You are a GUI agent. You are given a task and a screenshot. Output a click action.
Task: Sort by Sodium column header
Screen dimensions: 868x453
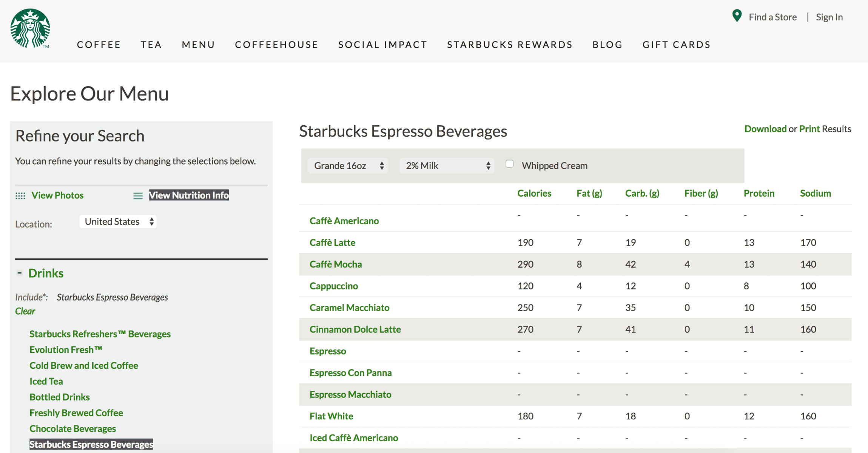816,193
